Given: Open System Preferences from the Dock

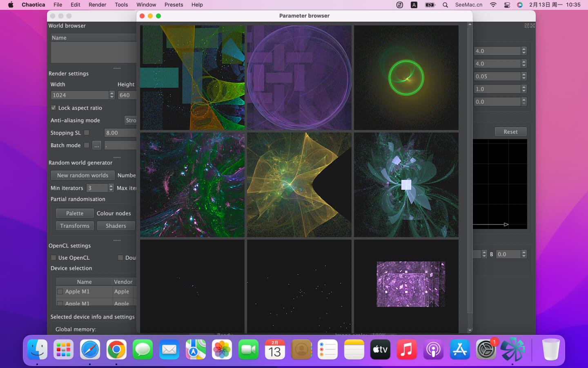Looking at the screenshot, I should pos(486,350).
